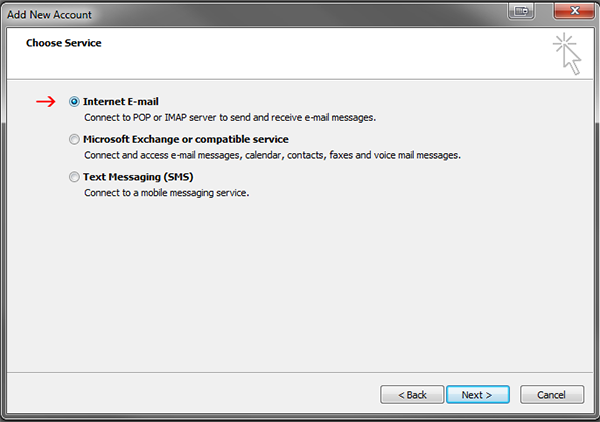This screenshot has height=422, width=600.
Task: Go to the next step with Next
Action: tap(478, 394)
